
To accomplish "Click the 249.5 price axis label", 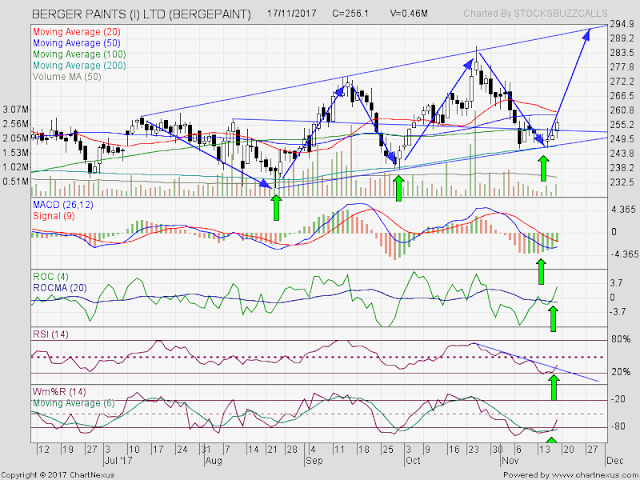I will (622, 139).
